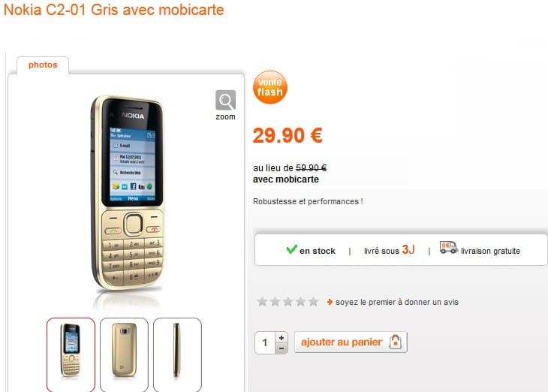This screenshot has width=548, height=392.
Task: Click the Nokia C2-01 Gris product title
Action: [x=113, y=10]
